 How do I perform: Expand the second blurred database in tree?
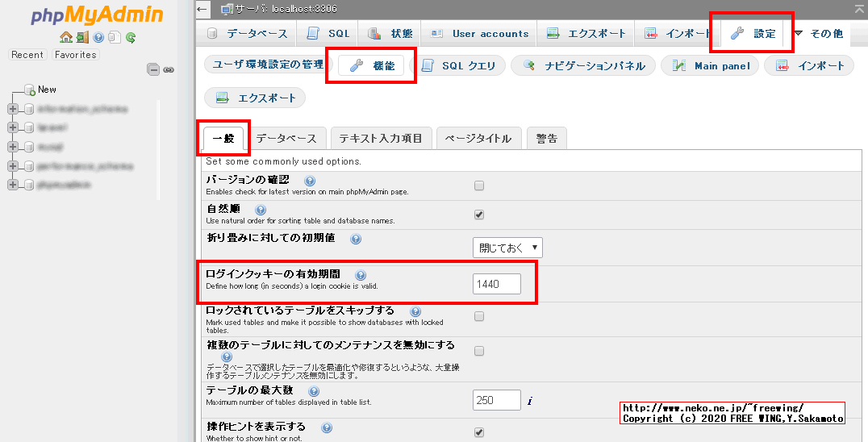coord(13,127)
